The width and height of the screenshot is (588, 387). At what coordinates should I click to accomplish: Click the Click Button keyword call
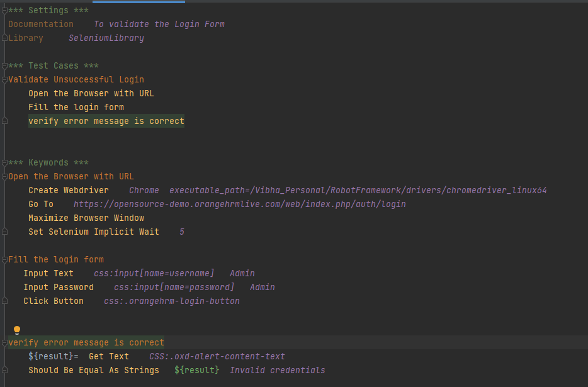pyautogui.click(x=53, y=301)
